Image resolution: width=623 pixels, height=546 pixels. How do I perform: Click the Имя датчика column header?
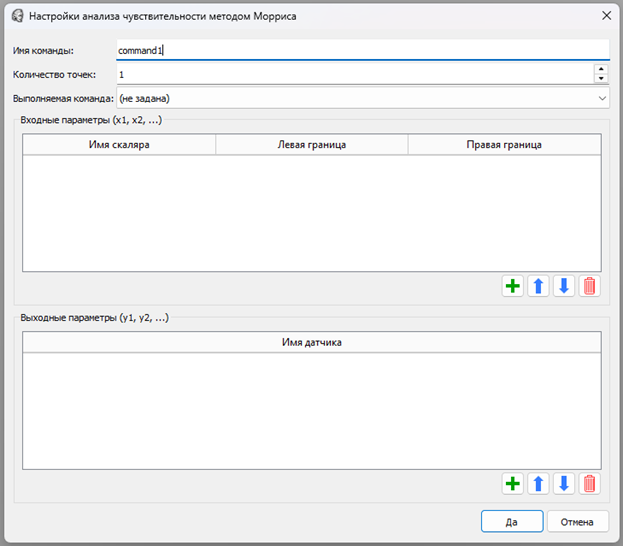click(312, 343)
